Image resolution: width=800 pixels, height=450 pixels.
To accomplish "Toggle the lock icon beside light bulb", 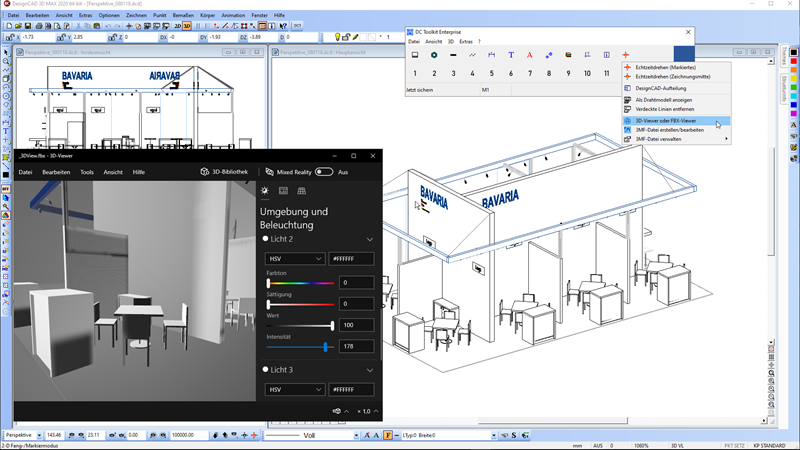I will tap(346, 37).
